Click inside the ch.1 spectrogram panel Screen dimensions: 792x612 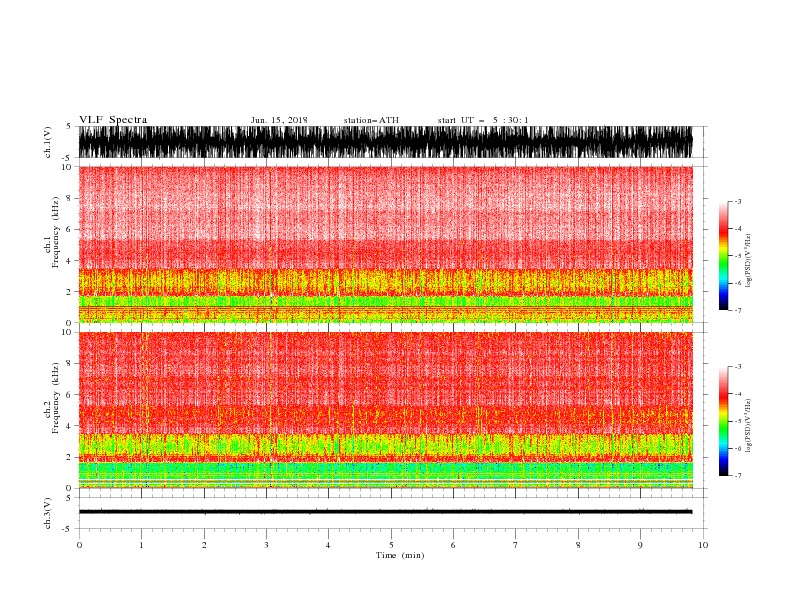(385, 244)
